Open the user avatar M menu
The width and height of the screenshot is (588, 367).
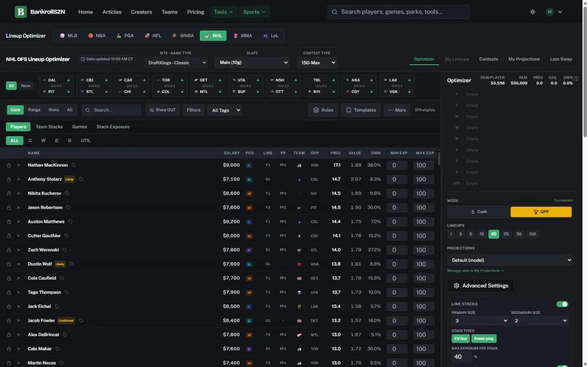point(554,12)
